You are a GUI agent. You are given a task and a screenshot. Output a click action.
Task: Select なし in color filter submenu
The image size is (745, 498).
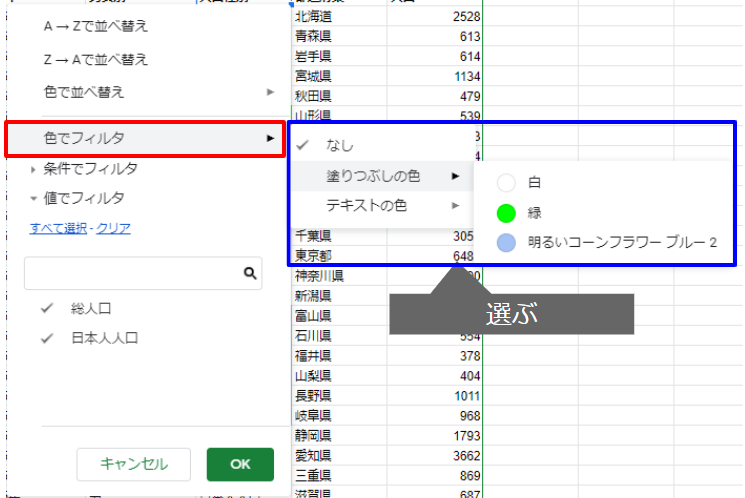[382, 145]
